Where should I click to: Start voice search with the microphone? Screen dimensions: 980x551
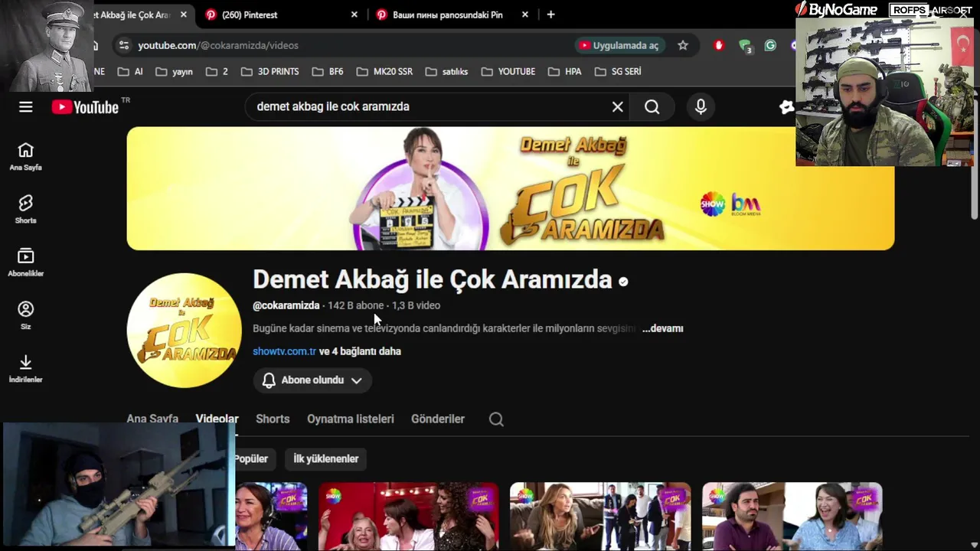pos(701,107)
